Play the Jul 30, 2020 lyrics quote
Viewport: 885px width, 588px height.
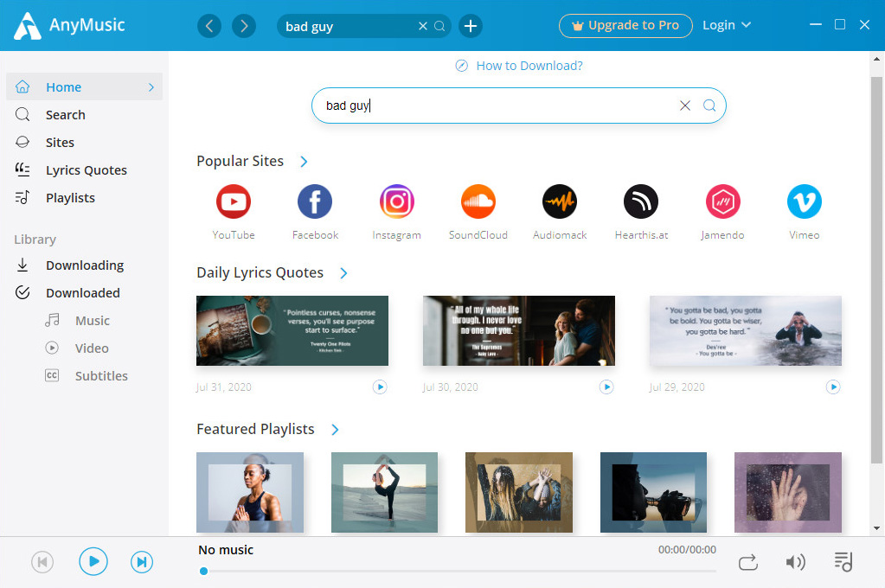tap(606, 387)
